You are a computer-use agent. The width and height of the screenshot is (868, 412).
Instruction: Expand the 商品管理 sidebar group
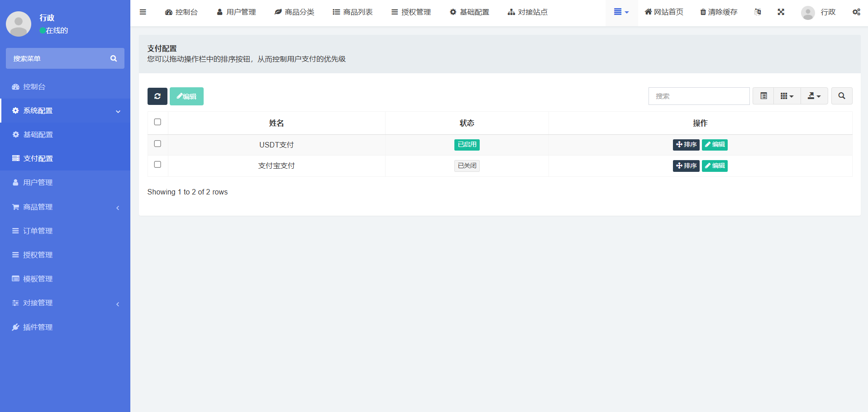tap(65, 207)
